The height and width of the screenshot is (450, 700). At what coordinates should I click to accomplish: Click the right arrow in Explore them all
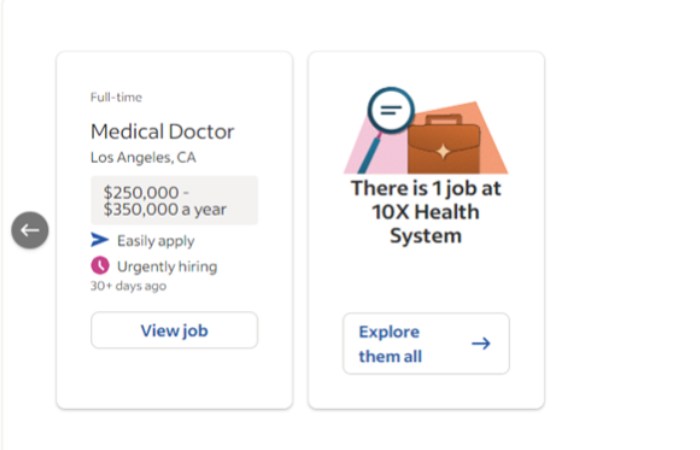coord(481,344)
